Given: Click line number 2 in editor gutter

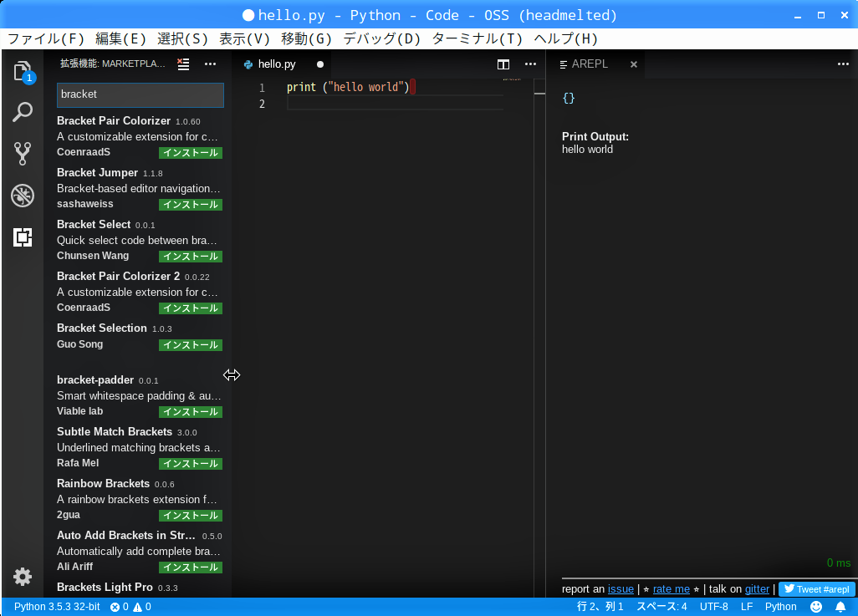Looking at the screenshot, I should coord(262,104).
